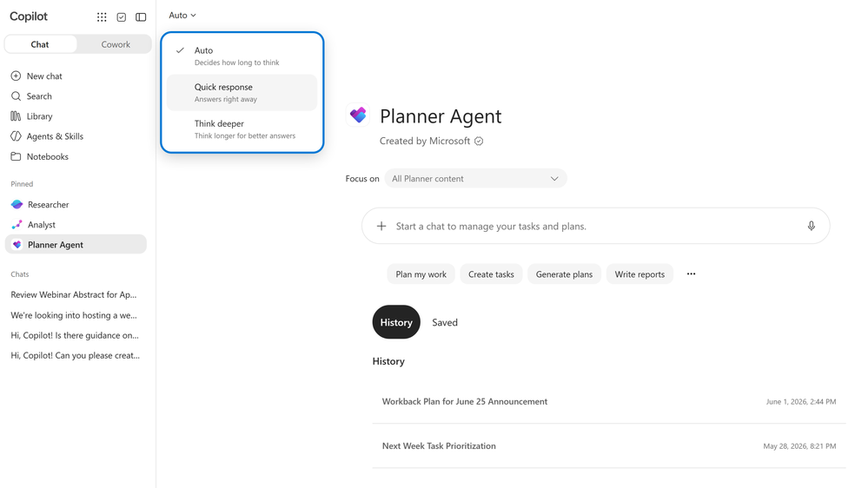Click the Notebooks folder icon
The height and width of the screenshot is (488, 868).
pos(16,156)
